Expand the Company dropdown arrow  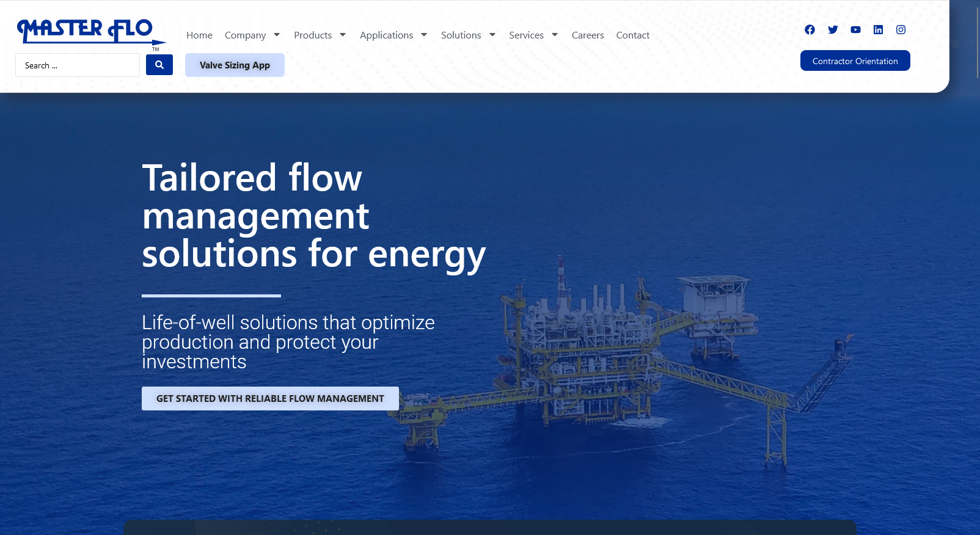(277, 35)
